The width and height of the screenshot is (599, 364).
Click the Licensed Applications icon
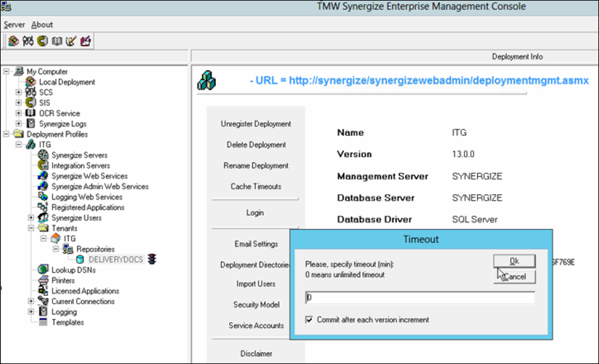43,291
